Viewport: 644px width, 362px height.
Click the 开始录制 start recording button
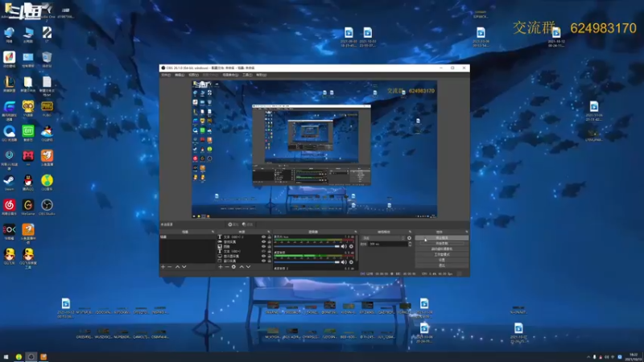coord(441,244)
